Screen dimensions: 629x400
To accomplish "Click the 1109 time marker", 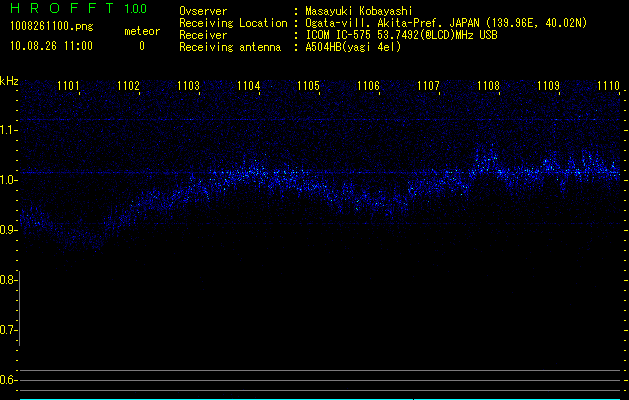I will pyautogui.click(x=548, y=86).
